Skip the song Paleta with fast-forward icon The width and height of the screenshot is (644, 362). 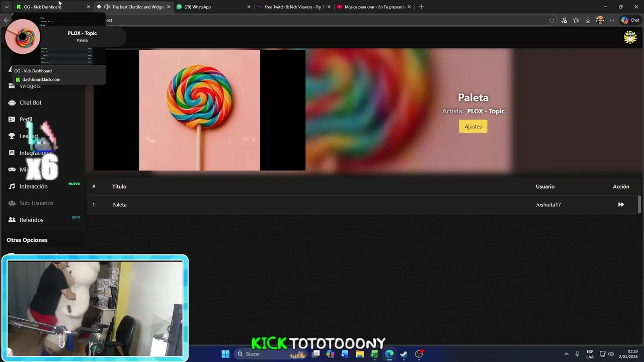click(x=621, y=205)
